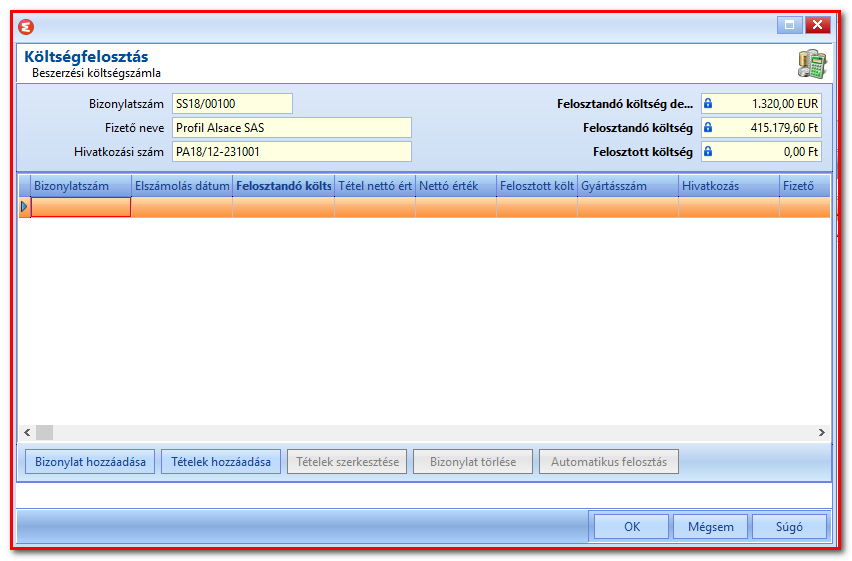Image resolution: width=852 pixels, height=561 pixels.
Task: Sort by Elszámolás dátum column header
Action: [182, 186]
